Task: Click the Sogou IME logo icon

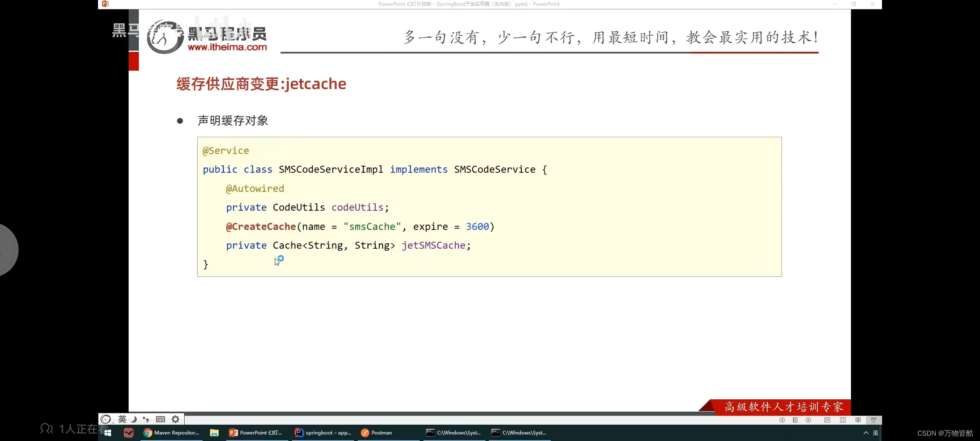Action: click(x=106, y=419)
